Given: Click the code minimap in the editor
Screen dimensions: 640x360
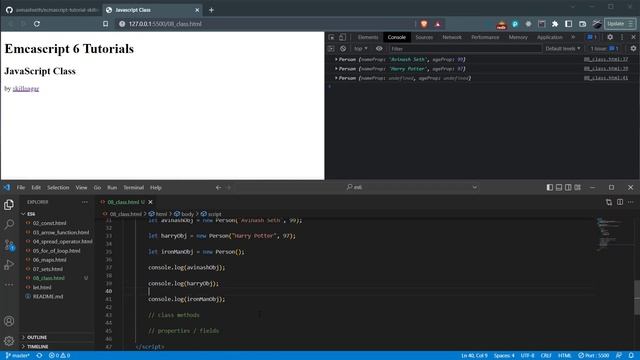Looking at the screenshot, I should 608,235.
